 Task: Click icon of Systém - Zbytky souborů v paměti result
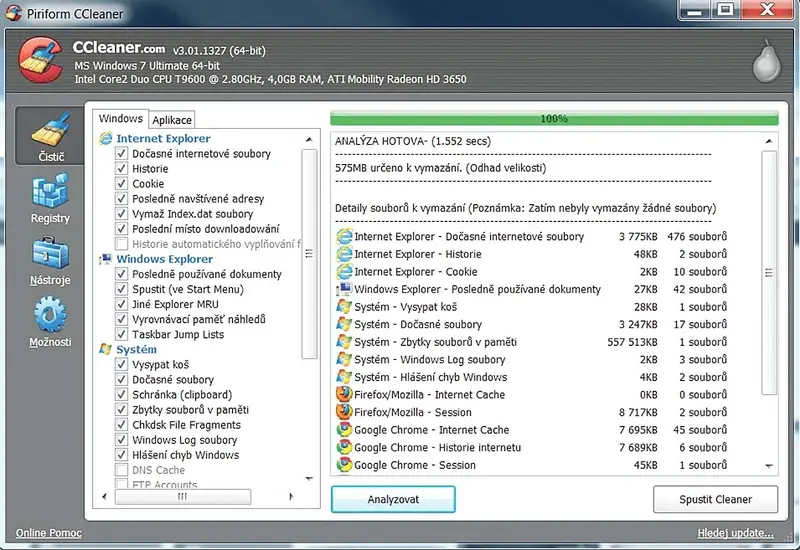pos(344,342)
